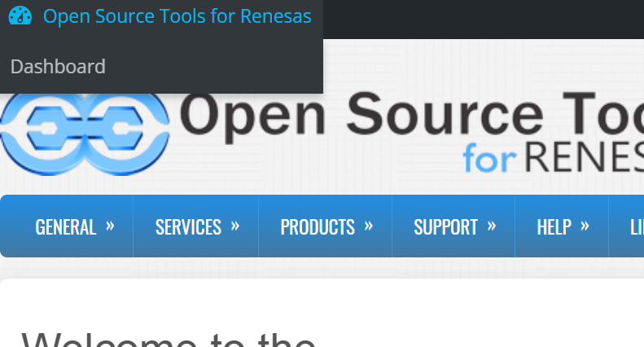
Task: Open the SUPPORT navigation menu
Action: point(445,226)
